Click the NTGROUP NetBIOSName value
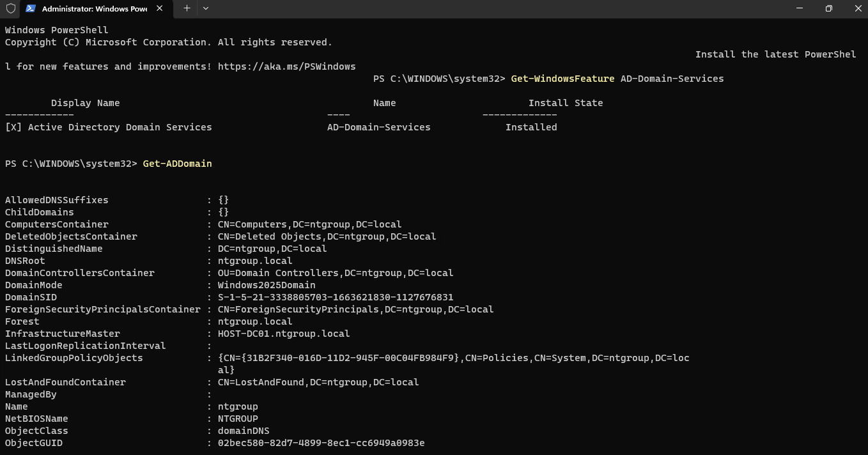868x455 pixels. 237,419
